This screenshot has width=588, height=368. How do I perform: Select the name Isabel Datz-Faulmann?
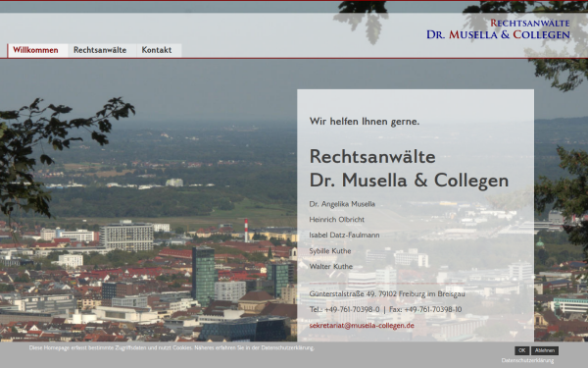pos(344,236)
